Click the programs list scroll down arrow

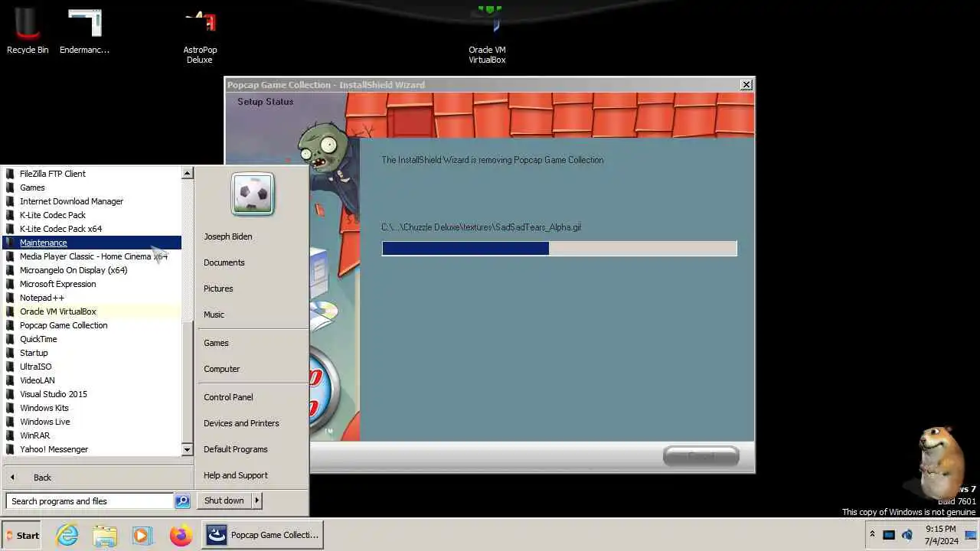click(x=187, y=450)
